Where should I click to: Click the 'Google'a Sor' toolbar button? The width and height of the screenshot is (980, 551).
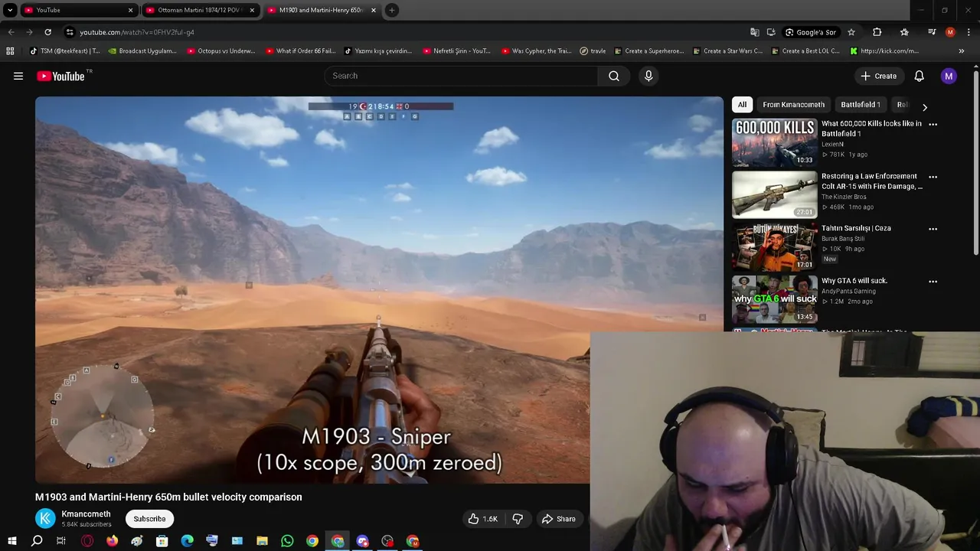[x=811, y=32]
